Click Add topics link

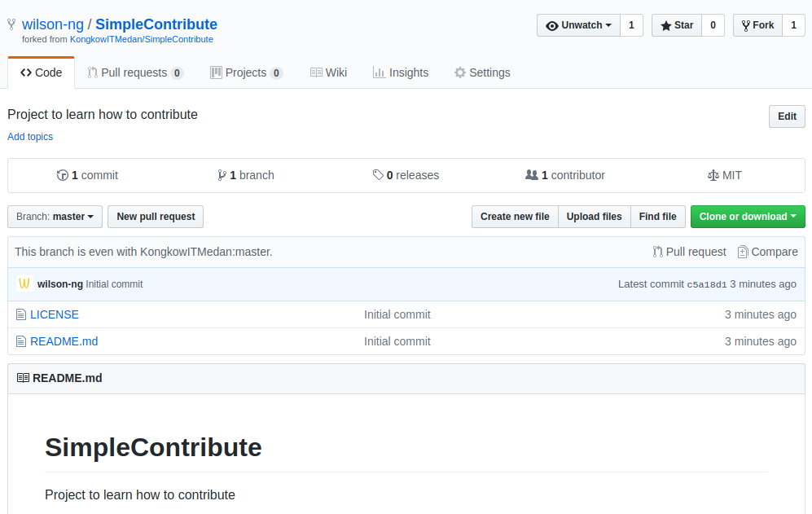coord(30,137)
